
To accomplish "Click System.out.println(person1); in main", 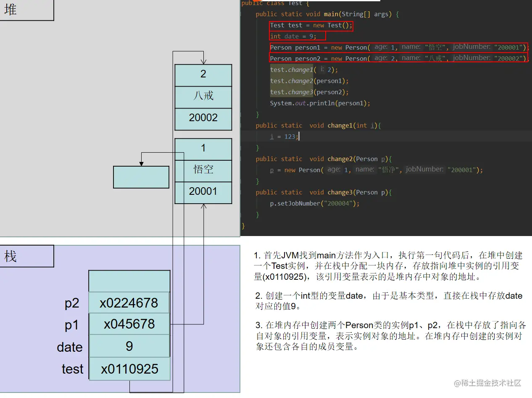I will (x=319, y=103).
